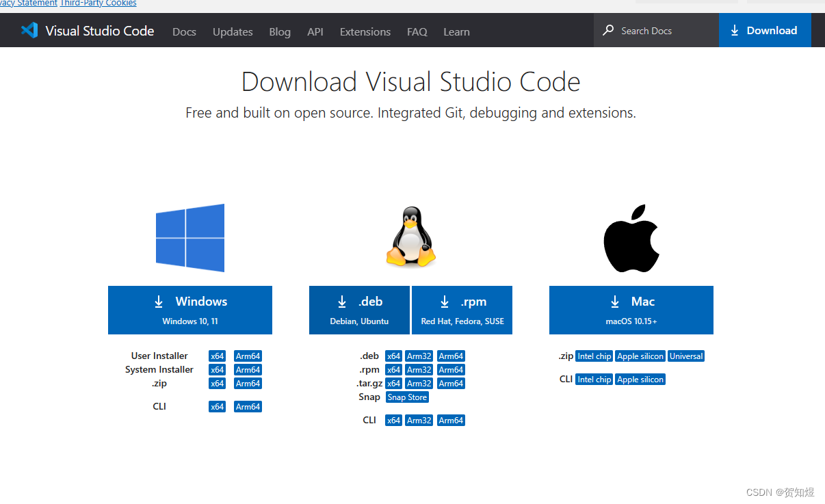Viewport: 825px width, 504px height.
Task: Click the Linux Tux penguin image
Action: pos(410,238)
